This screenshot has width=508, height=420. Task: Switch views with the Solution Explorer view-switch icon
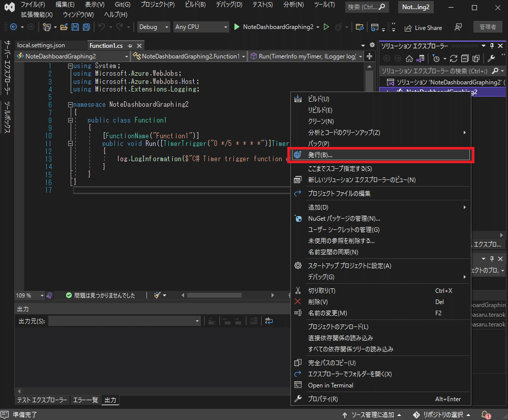(x=421, y=58)
